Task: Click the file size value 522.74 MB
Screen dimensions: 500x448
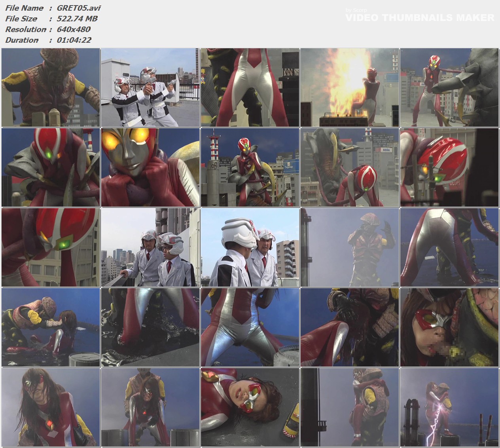Action: click(77, 19)
